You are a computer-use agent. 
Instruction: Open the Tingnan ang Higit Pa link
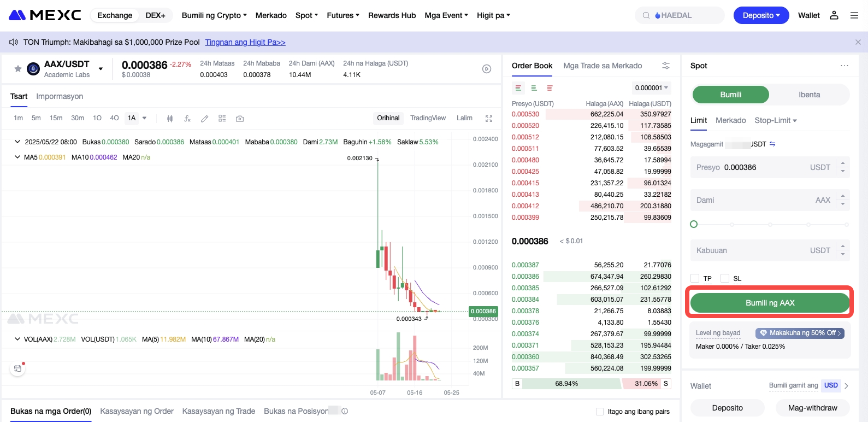[x=245, y=42]
